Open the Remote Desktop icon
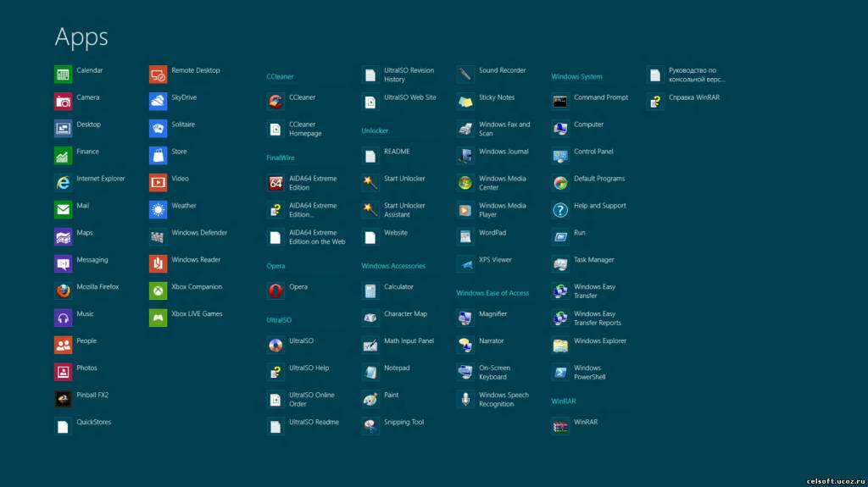 (x=158, y=75)
